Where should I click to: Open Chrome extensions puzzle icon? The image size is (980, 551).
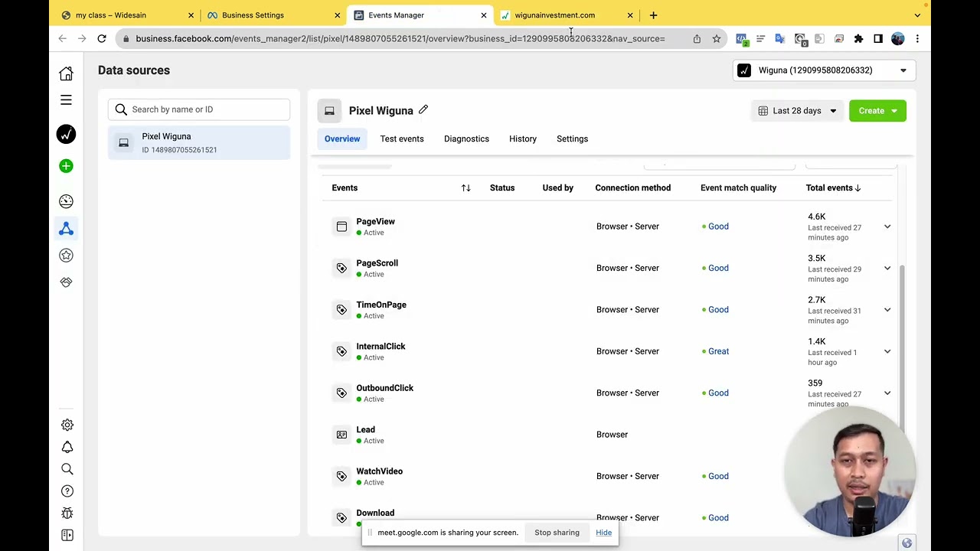(858, 39)
